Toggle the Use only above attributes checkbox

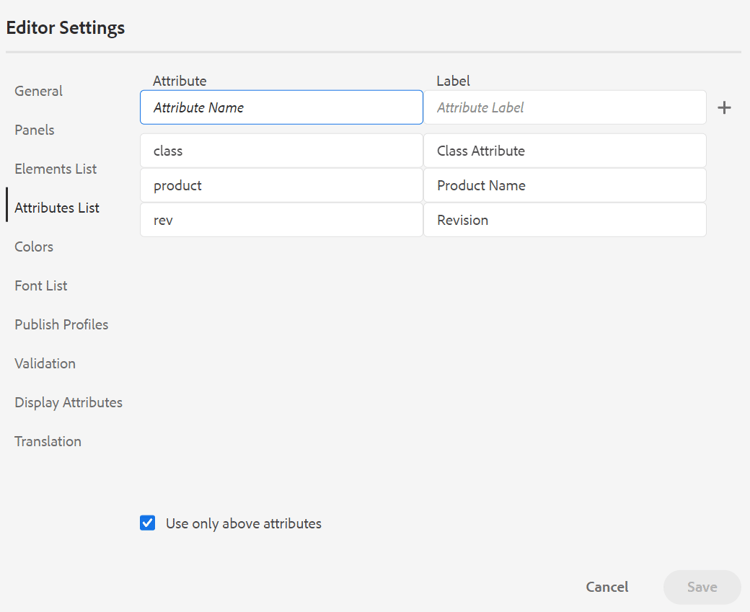148,523
